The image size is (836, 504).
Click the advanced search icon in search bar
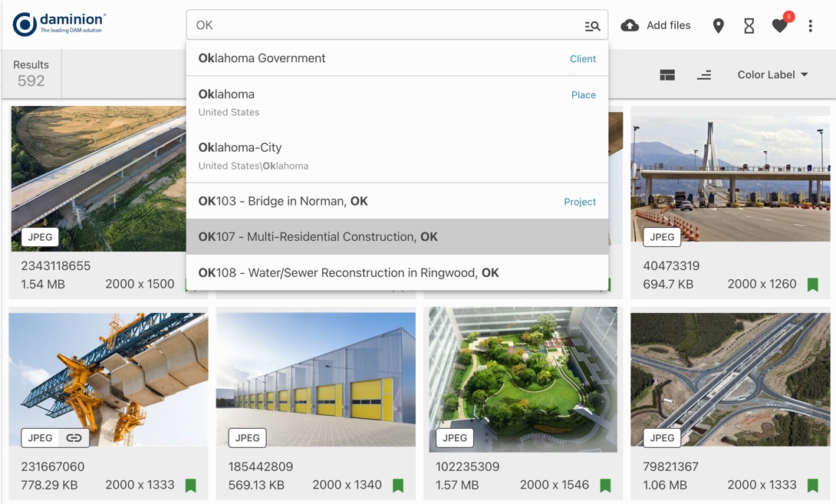coord(592,26)
